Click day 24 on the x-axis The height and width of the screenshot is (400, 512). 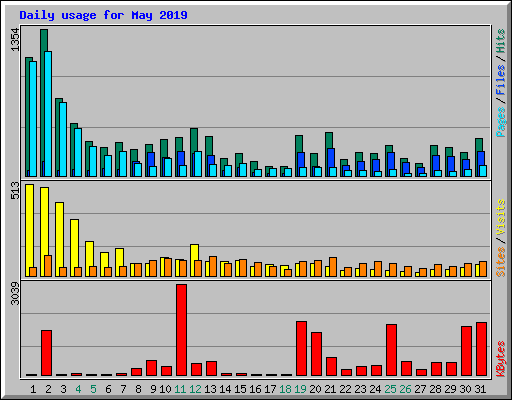(x=375, y=389)
